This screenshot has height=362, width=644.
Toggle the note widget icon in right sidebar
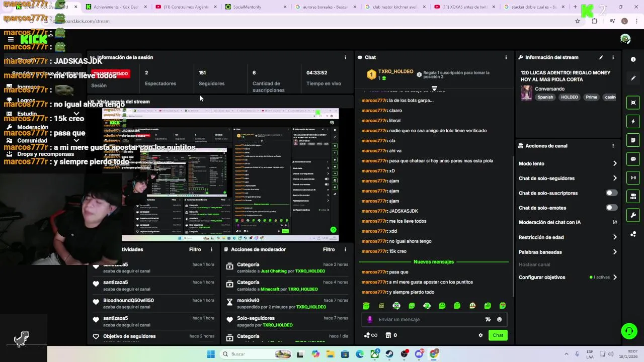tap(633, 140)
